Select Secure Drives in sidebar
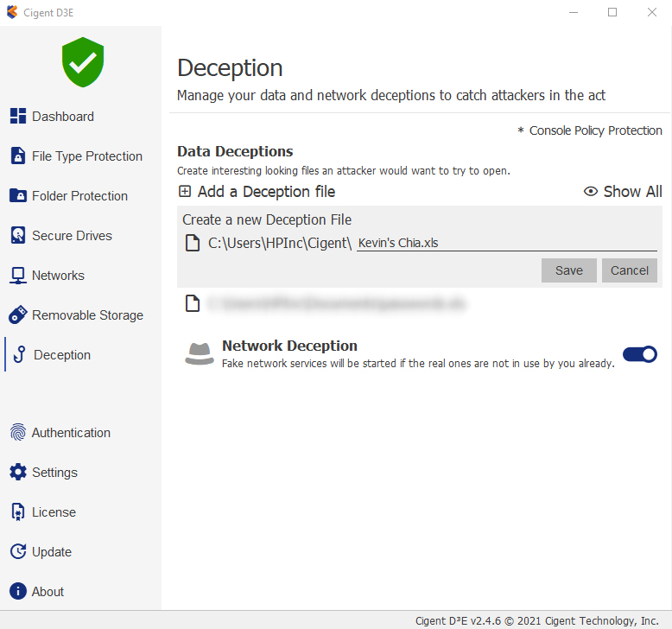 pyautogui.click(x=72, y=235)
